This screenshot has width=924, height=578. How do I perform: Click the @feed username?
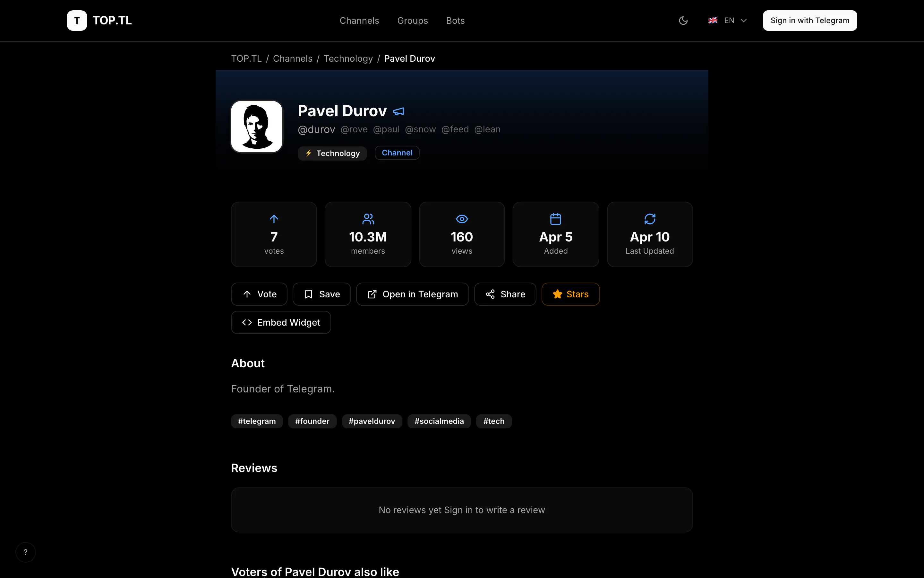(455, 130)
